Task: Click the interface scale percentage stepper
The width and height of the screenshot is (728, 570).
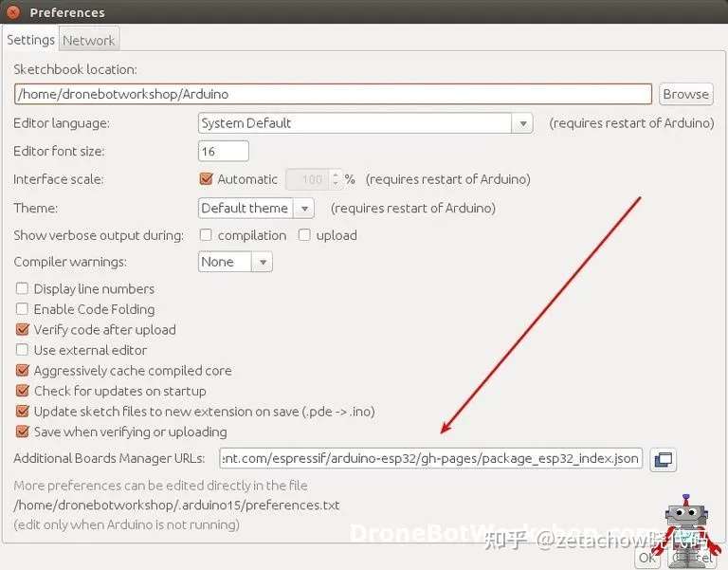Action: (x=336, y=179)
